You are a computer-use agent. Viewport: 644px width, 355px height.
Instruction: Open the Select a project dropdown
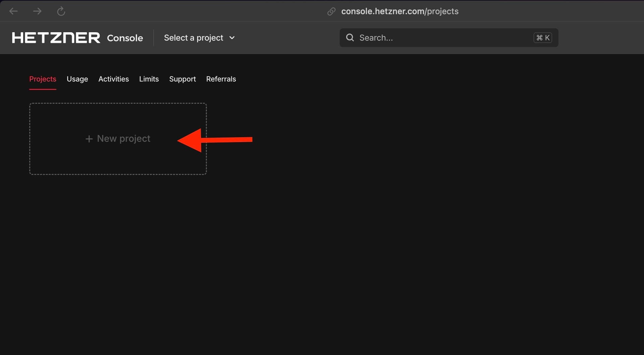[x=194, y=38]
